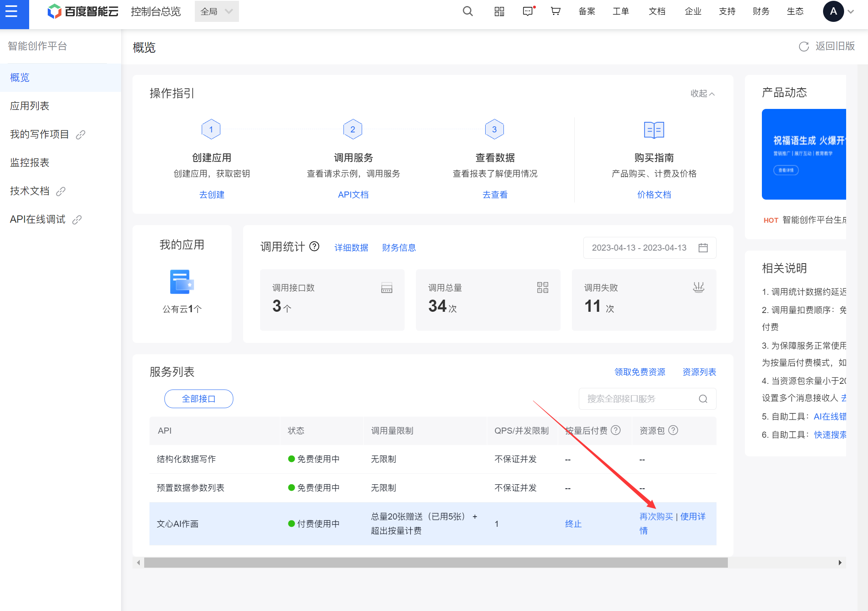Screen dimensions: 868x611
Task: Click help icon next to 资源包
Action: (673, 430)
